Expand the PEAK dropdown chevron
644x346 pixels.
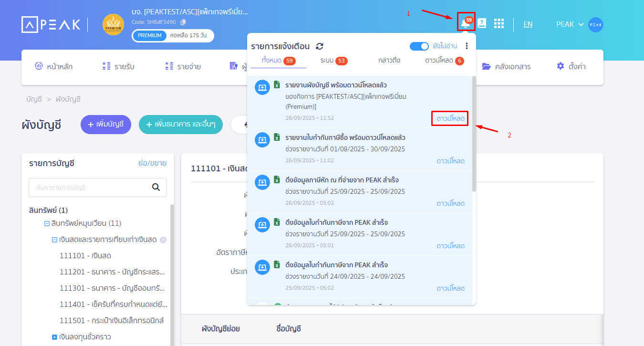pos(581,24)
